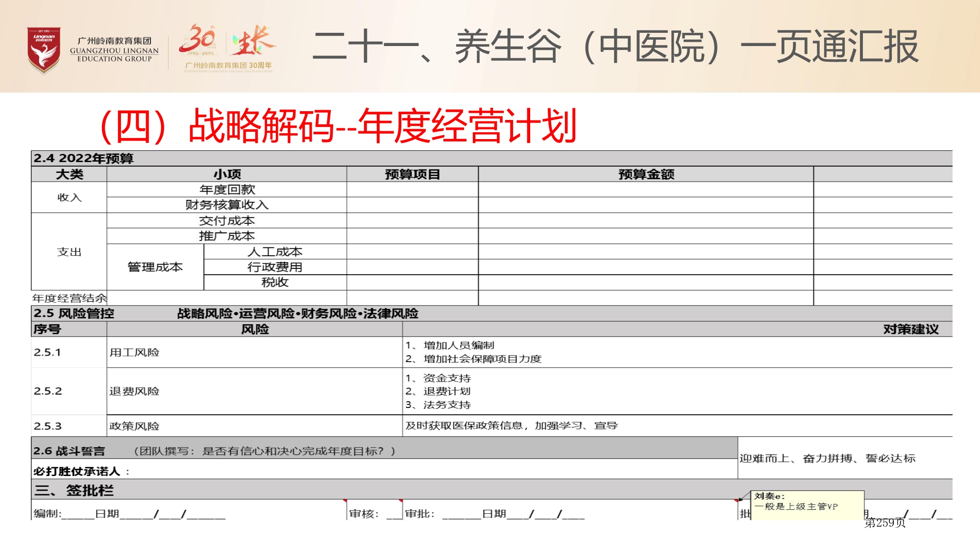Select the 2.5 风险管控 section header

[x=73, y=313]
